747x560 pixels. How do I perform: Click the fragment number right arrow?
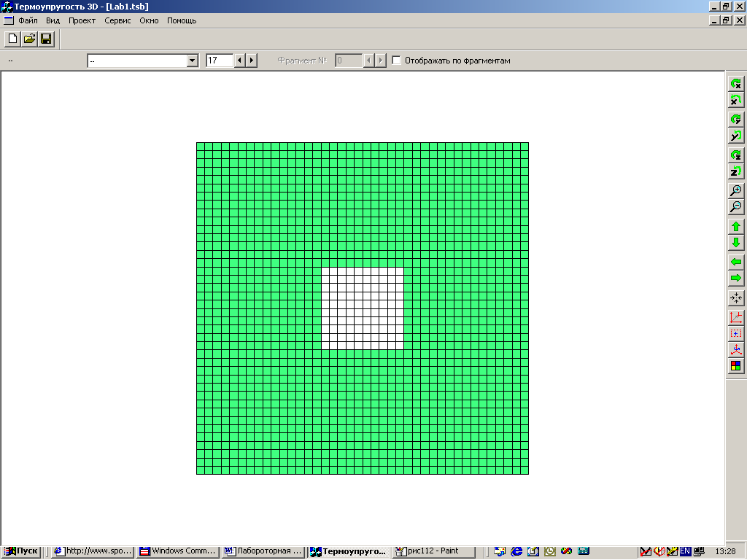(381, 61)
